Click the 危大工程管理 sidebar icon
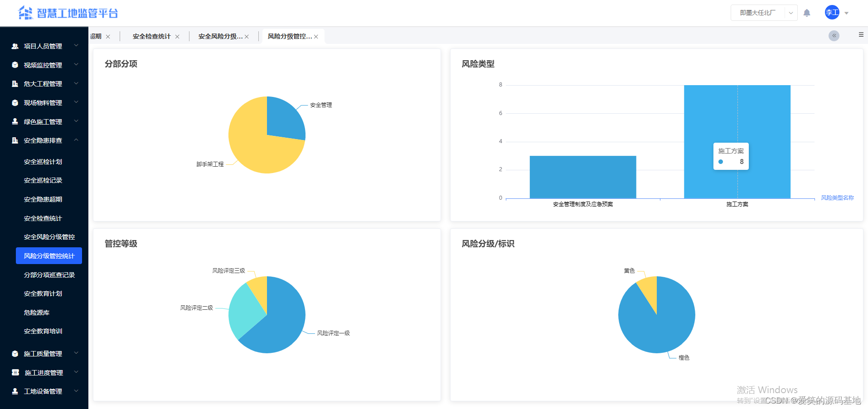 [15, 84]
